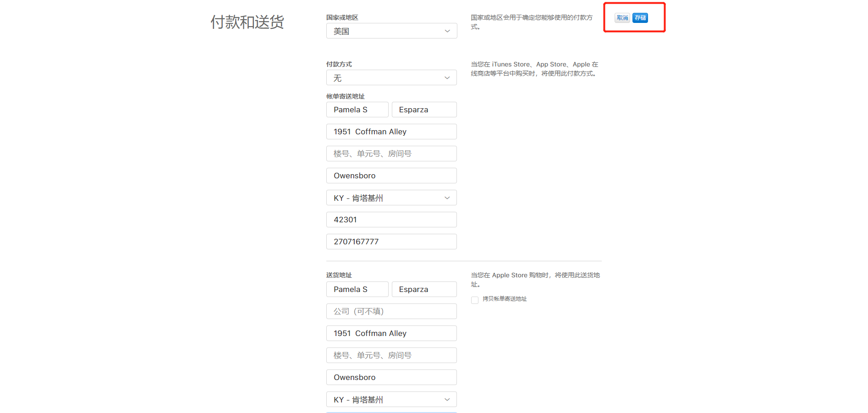Select the billing street field '1951 Coffman Alley'
Image resolution: width=868 pixels, height=413 pixels.
point(391,132)
